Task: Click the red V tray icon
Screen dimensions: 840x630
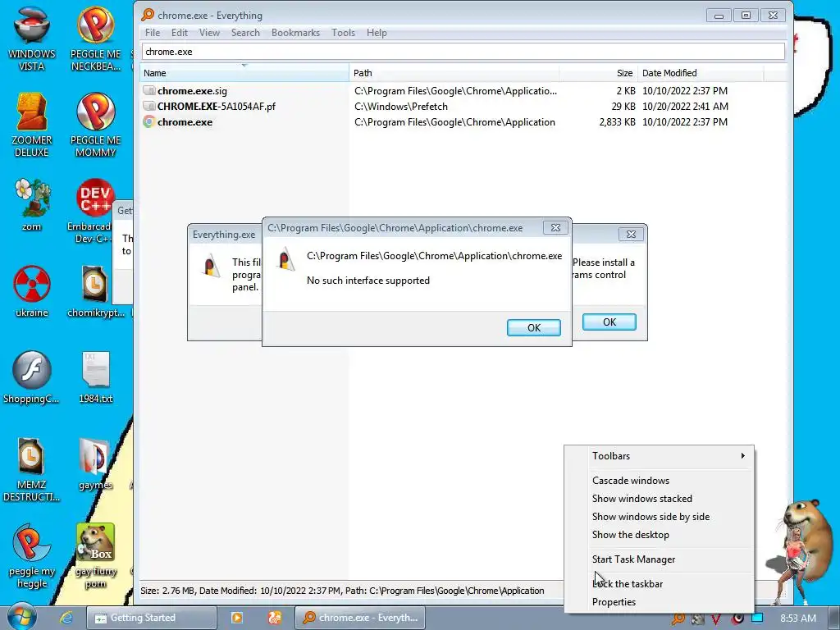Action: [x=716, y=619]
